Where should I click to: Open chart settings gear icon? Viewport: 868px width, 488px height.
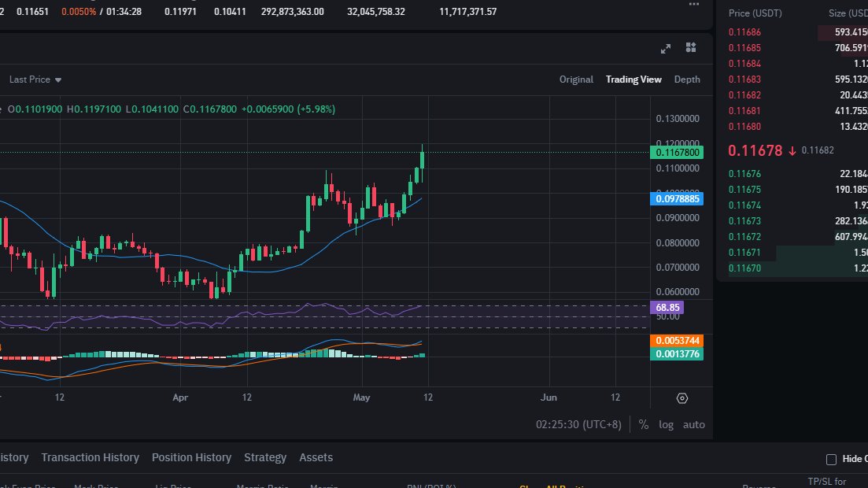tap(682, 398)
